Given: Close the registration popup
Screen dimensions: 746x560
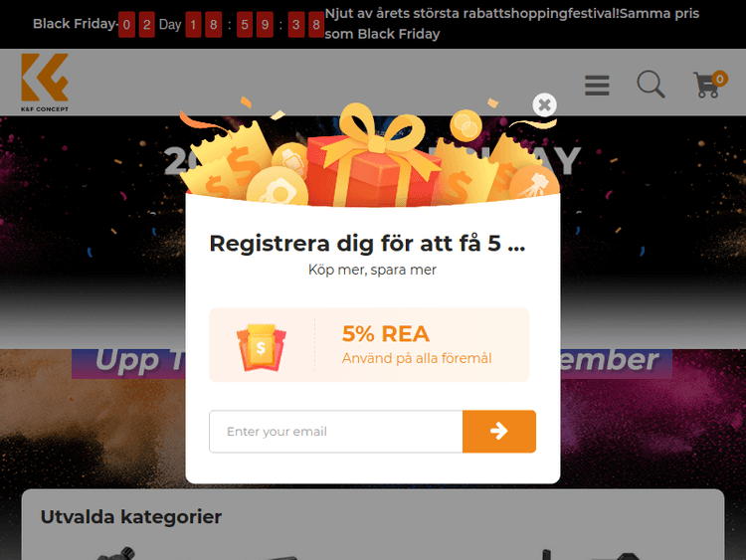Looking at the screenshot, I should click(544, 104).
